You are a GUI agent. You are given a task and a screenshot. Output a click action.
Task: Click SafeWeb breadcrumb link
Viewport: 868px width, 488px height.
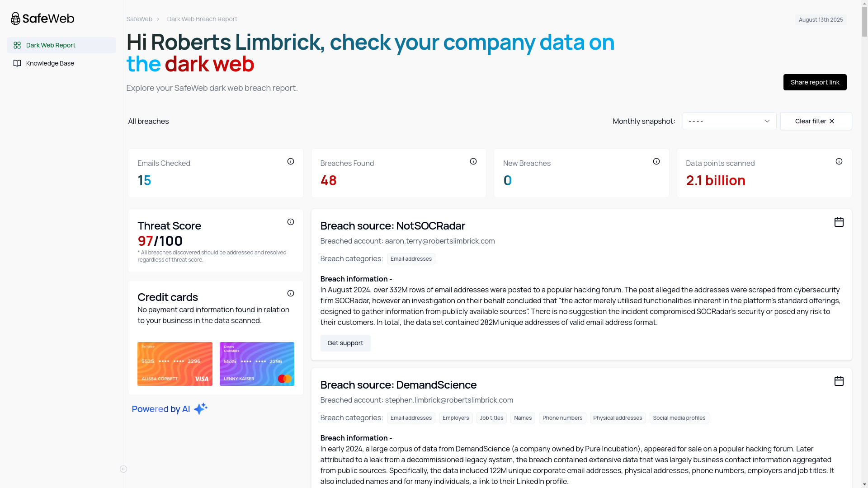[x=139, y=19]
